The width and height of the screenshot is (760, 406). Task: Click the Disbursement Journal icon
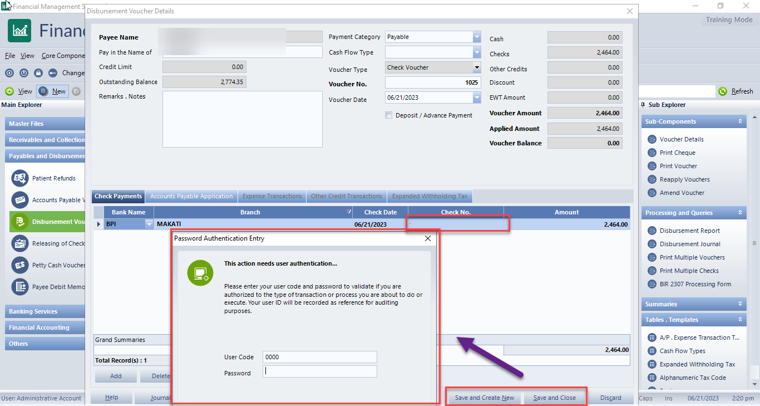(652, 244)
